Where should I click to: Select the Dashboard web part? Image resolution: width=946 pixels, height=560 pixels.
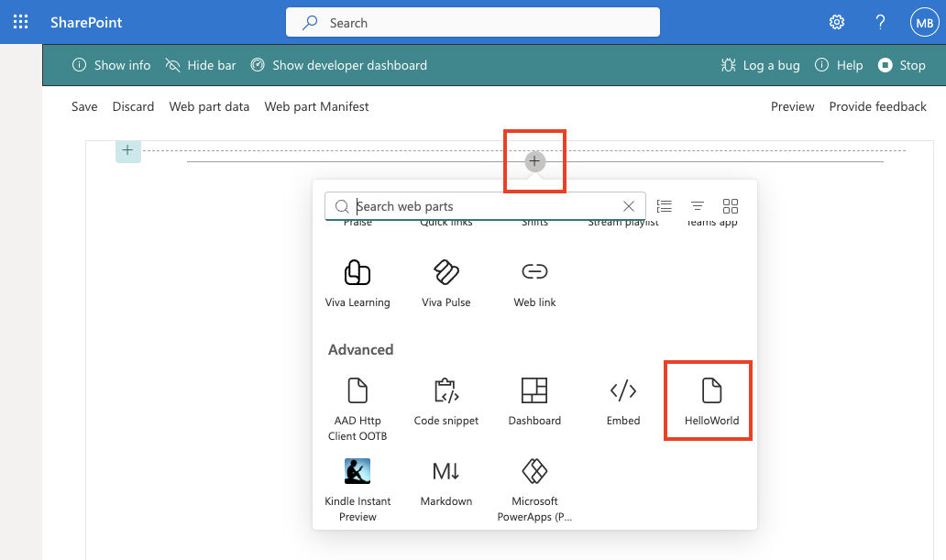coord(534,401)
